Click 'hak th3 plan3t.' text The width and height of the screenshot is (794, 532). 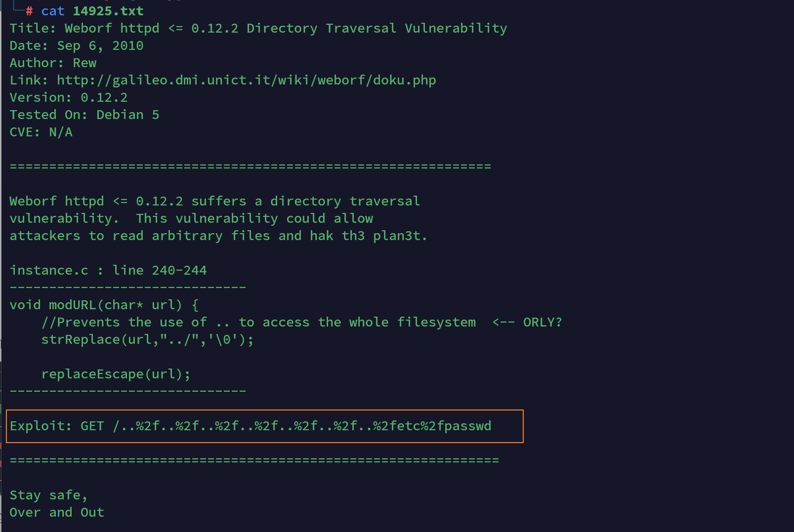tap(369, 236)
